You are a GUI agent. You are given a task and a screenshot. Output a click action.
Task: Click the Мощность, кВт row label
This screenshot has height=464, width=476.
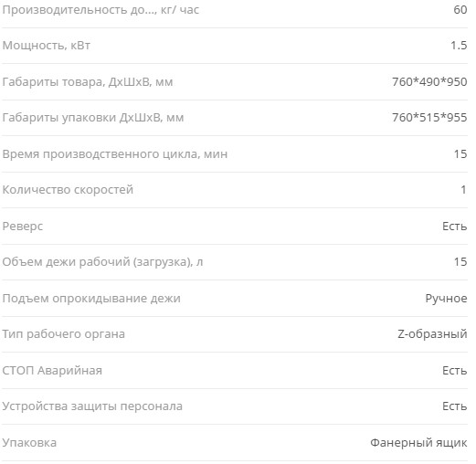[47, 46]
